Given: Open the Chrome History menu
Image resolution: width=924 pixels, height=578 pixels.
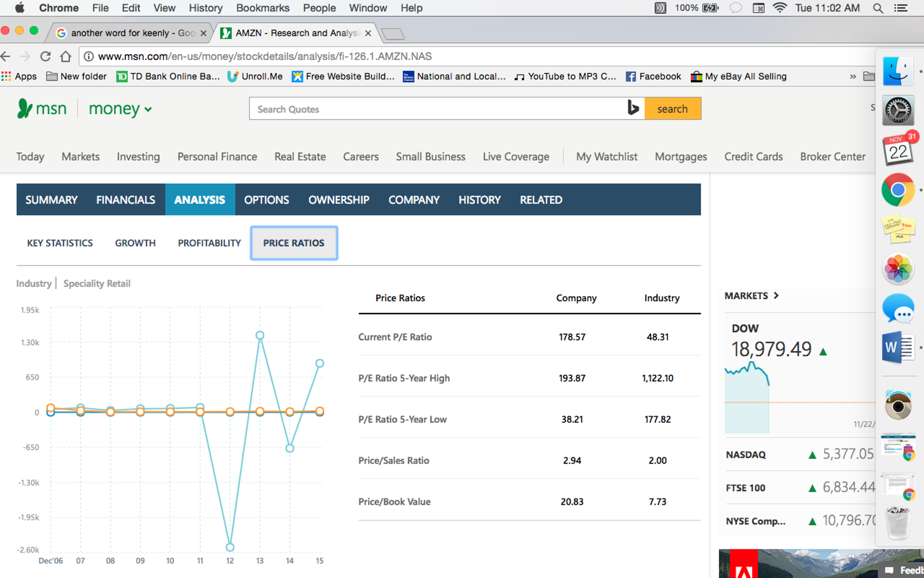Looking at the screenshot, I should [205, 8].
